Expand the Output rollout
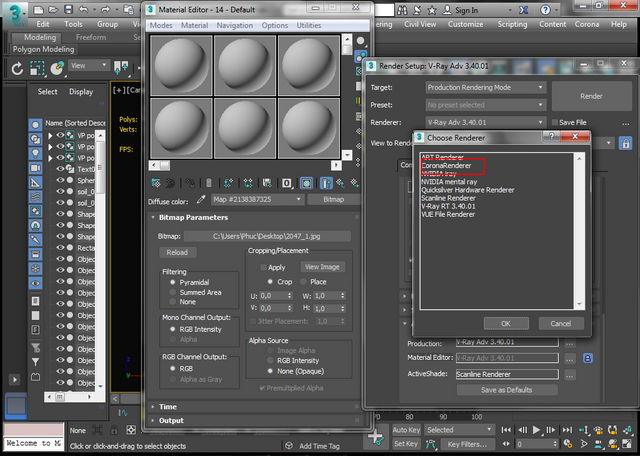 [x=171, y=420]
